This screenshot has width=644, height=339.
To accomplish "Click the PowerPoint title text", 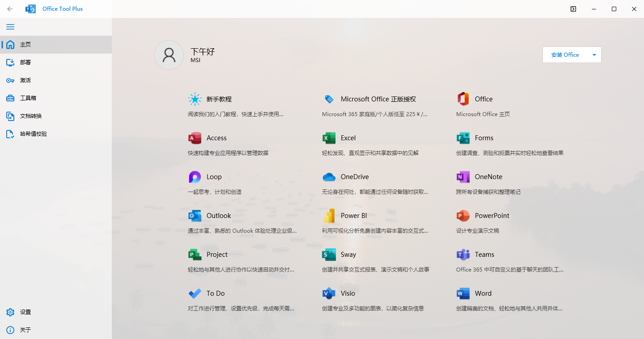I will click(x=492, y=216).
